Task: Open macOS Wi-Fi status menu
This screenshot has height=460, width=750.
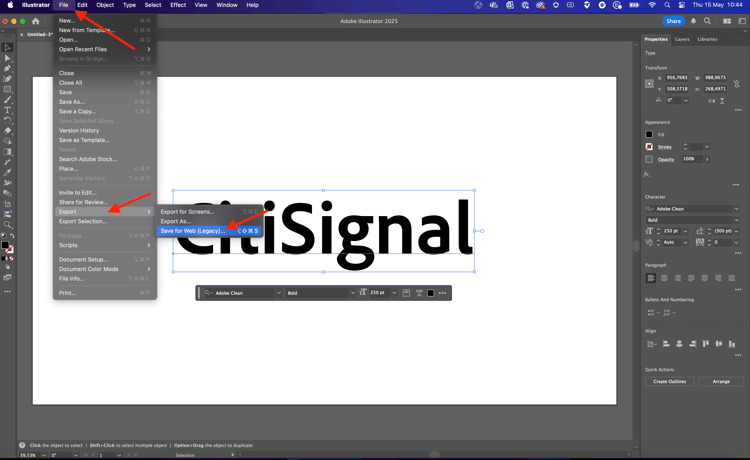Action: (651, 5)
